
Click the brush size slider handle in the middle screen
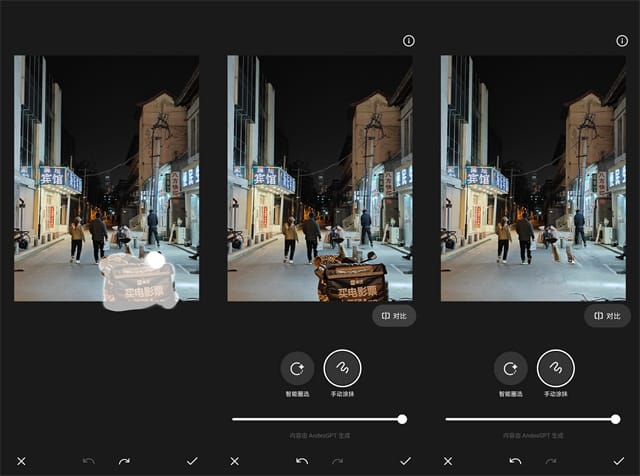click(x=402, y=419)
